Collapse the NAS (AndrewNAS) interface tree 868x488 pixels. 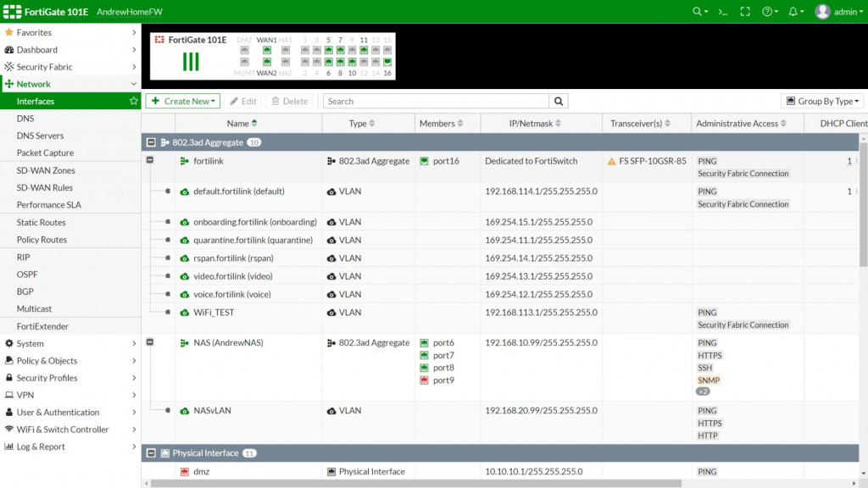[x=150, y=342]
